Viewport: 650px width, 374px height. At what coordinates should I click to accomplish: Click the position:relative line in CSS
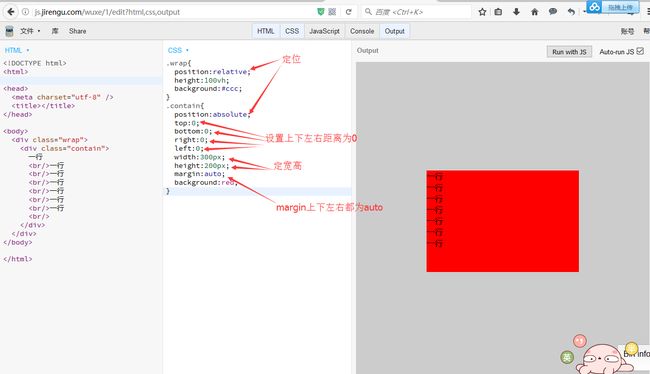click(212, 72)
